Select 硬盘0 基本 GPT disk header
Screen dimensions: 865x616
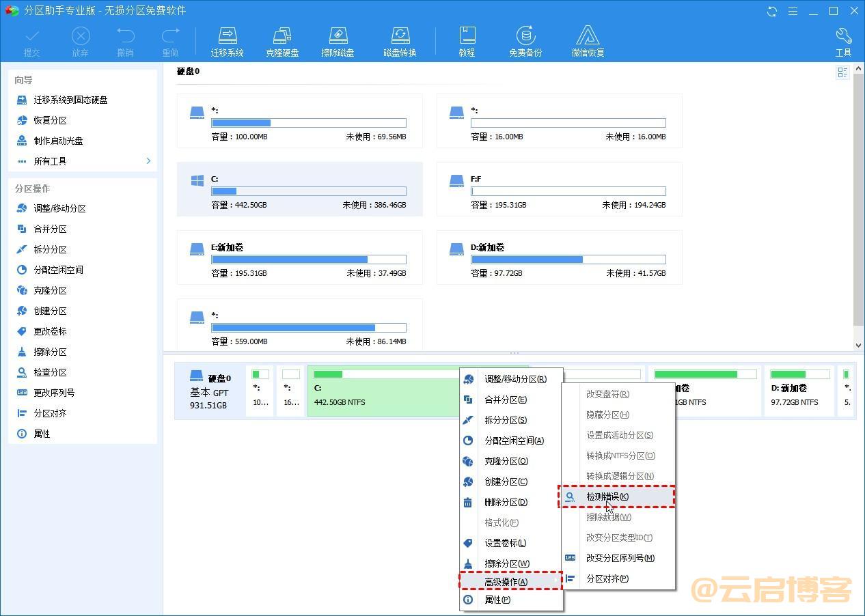coord(209,390)
